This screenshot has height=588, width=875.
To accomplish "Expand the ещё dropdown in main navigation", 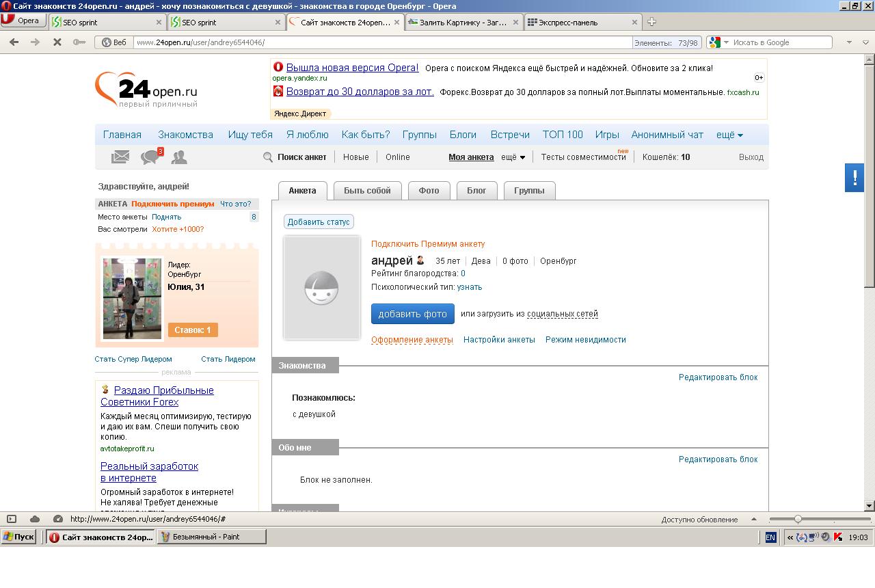I will pos(729,135).
